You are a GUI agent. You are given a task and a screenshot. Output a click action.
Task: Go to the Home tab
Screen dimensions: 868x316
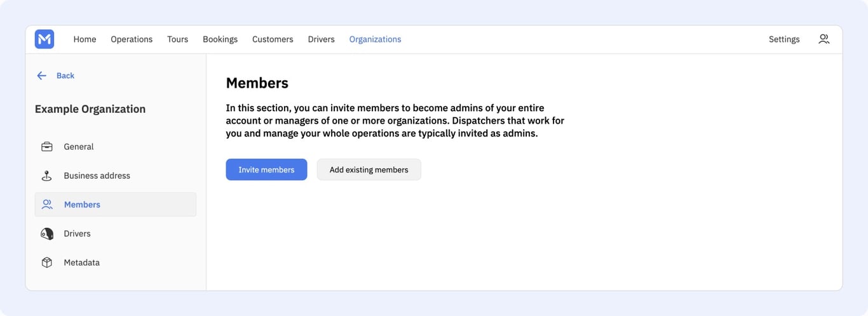coord(85,39)
